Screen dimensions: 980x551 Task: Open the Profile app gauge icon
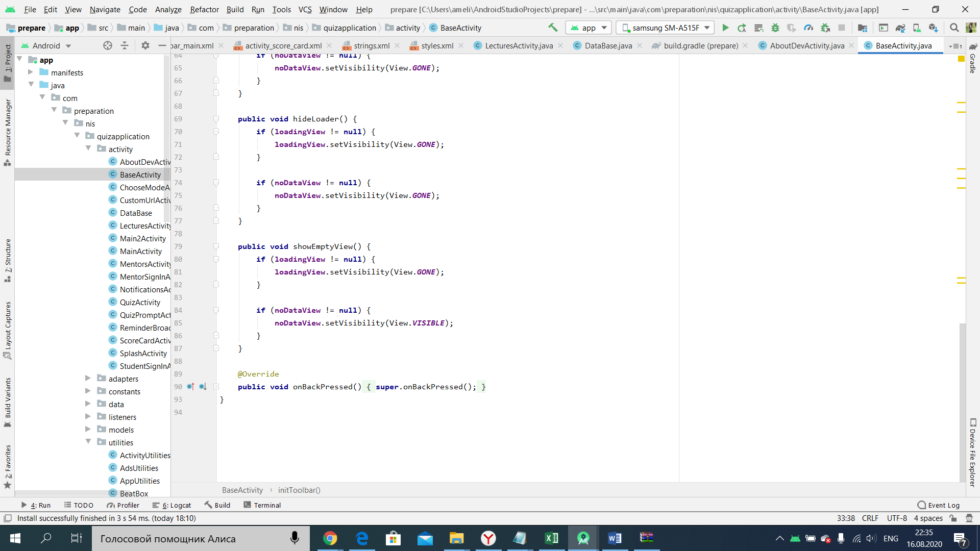click(808, 28)
